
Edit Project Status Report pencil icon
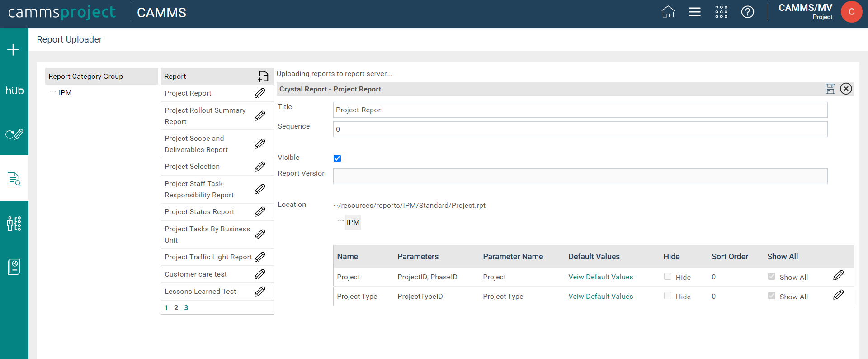(x=260, y=212)
